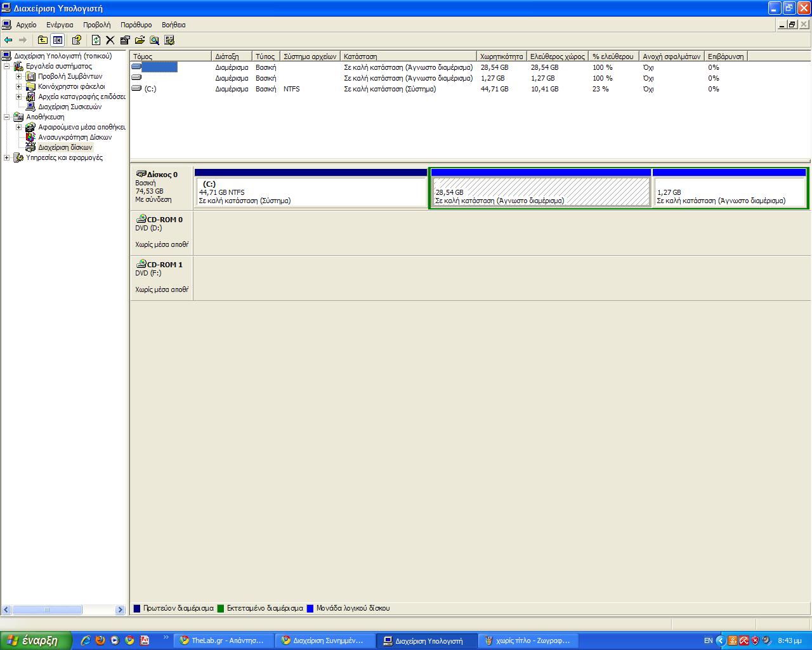Click the magnifier Explore icon in the toolbar

(154, 40)
